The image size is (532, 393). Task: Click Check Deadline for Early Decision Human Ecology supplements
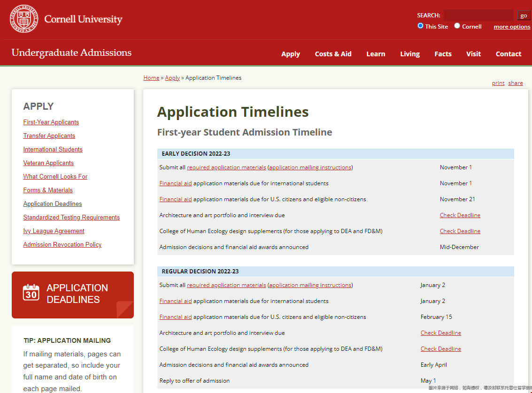460,231
